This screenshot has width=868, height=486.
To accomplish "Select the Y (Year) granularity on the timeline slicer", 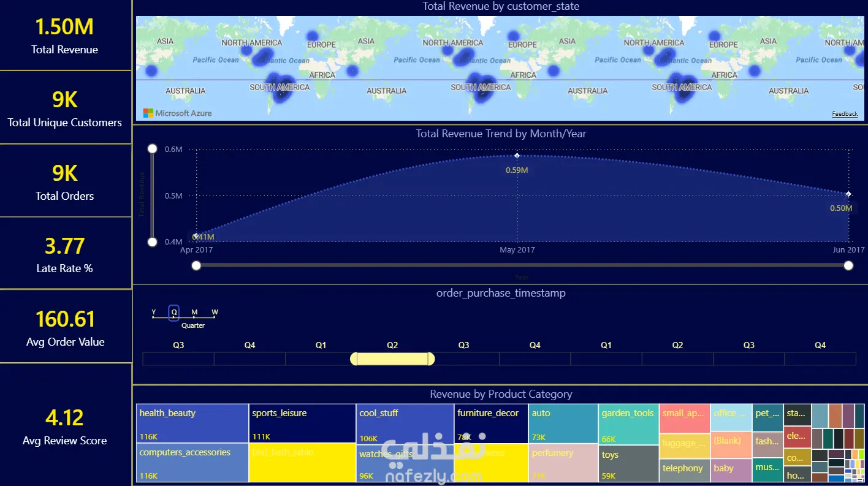I will [154, 313].
